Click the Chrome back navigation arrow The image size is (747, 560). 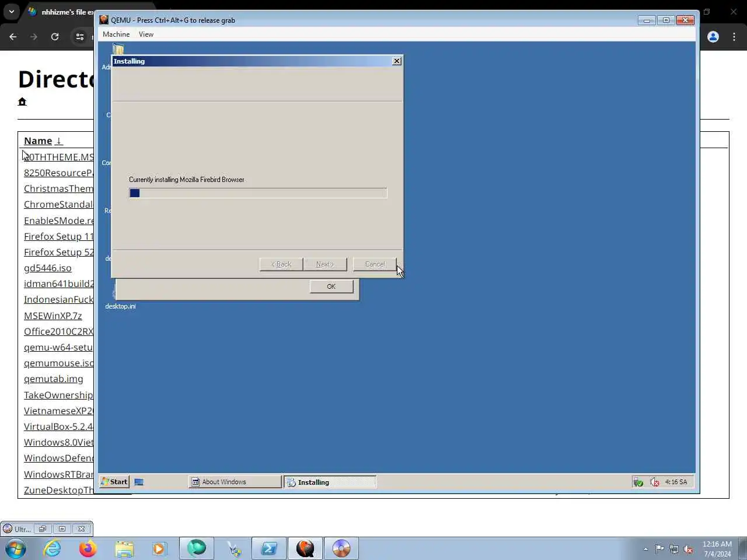13,37
